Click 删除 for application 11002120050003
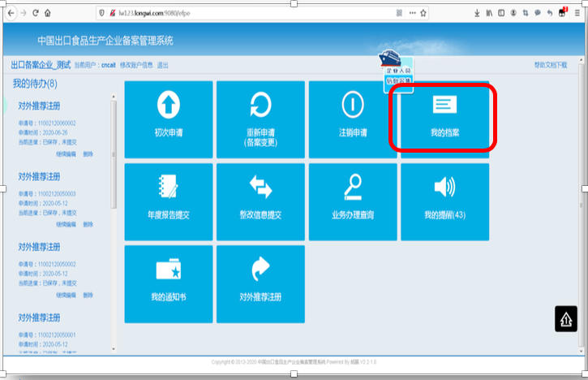This screenshot has width=588, height=380. pos(88,223)
